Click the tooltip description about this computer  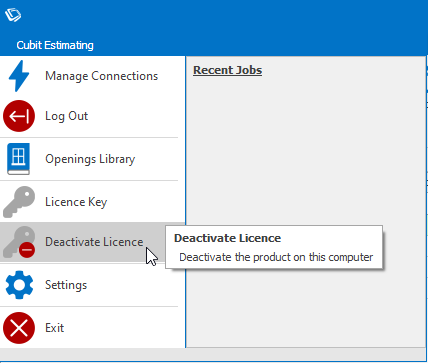[x=276, y=257]
